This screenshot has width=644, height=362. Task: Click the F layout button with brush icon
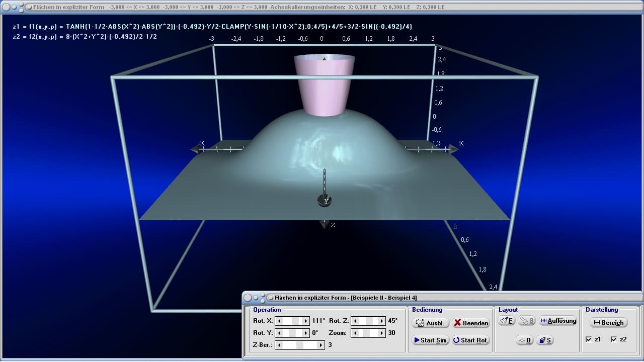pos(507,321)
